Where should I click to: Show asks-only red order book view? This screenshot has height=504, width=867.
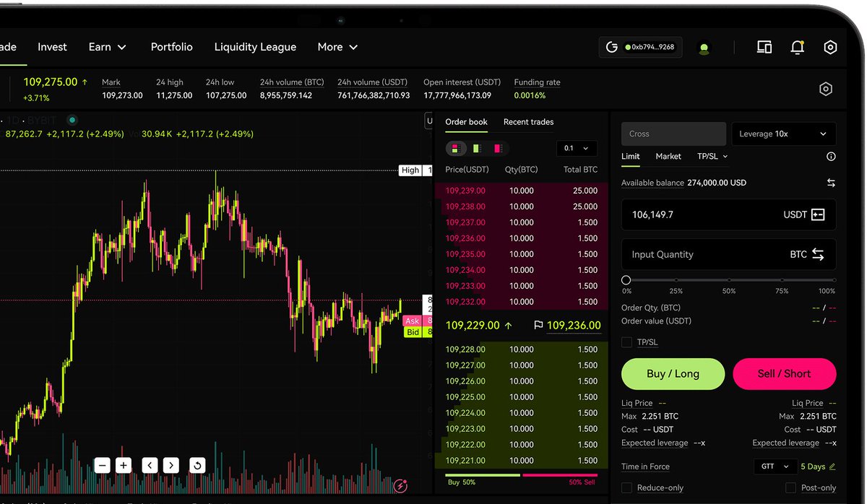tap(498, 148)
